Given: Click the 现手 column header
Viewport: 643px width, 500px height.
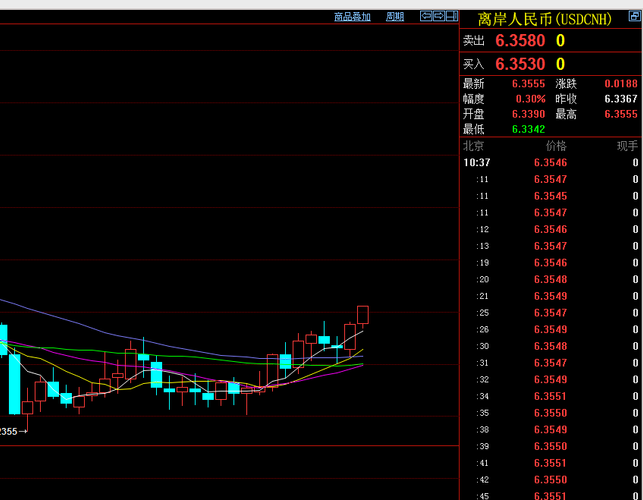Looking at the screenshot, I should point(627,146).
